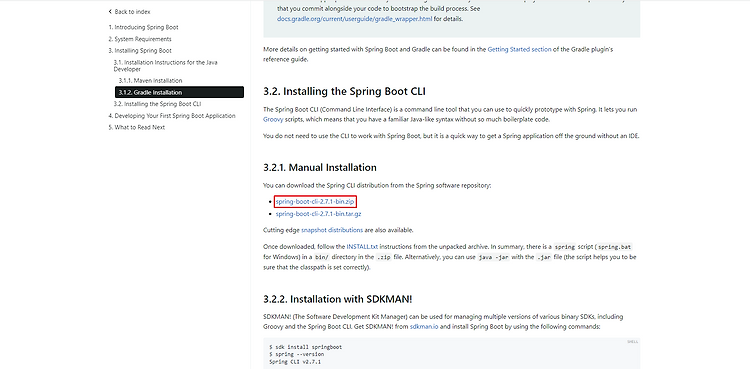Image resolution: width=750 pixels, height=369 pixels.
Task: Download spring-boot-cli-2.7.1-bin.zip
Action: coord(315,202)
